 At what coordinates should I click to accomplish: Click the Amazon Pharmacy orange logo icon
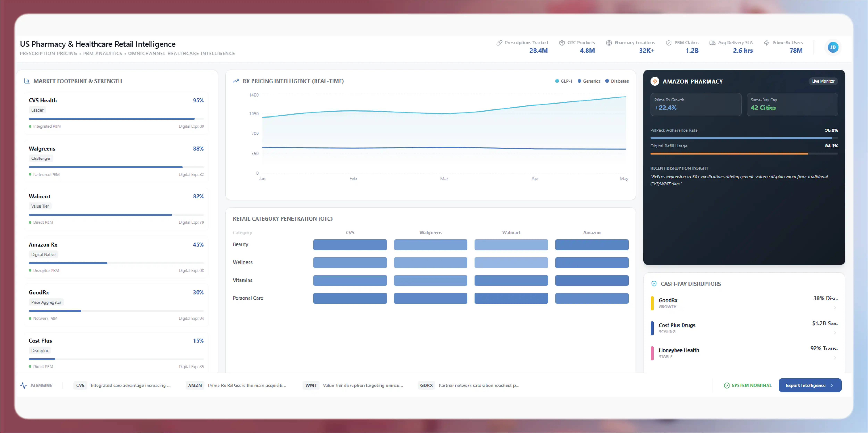click(655, 81)
